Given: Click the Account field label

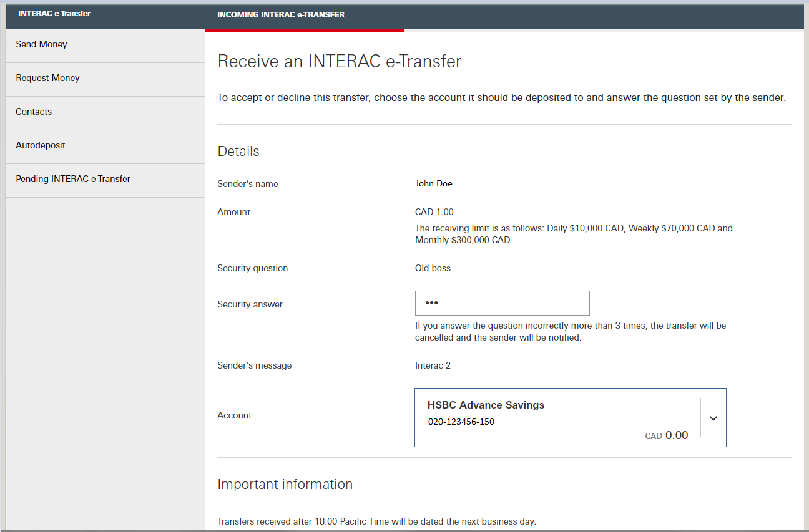Looking at the screenshot, I should (235, 415).
